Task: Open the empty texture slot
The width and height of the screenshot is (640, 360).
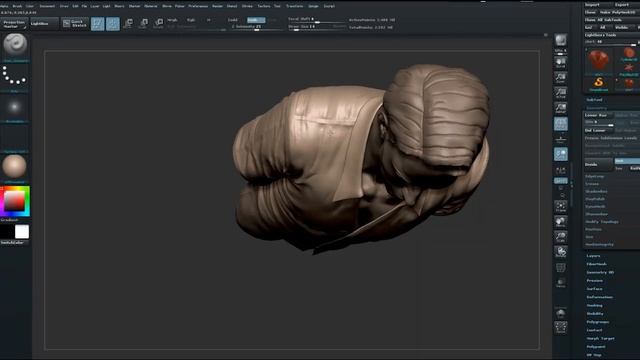Action: [15, 138]
